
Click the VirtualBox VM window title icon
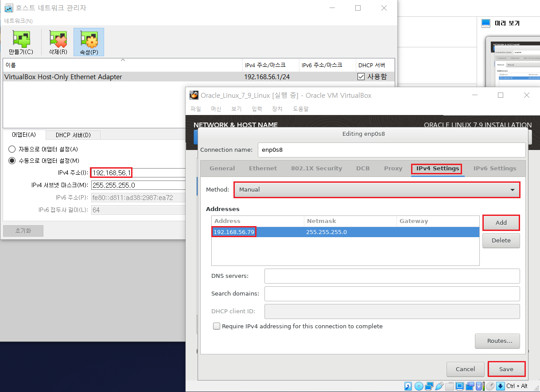(x=194, y=95)
